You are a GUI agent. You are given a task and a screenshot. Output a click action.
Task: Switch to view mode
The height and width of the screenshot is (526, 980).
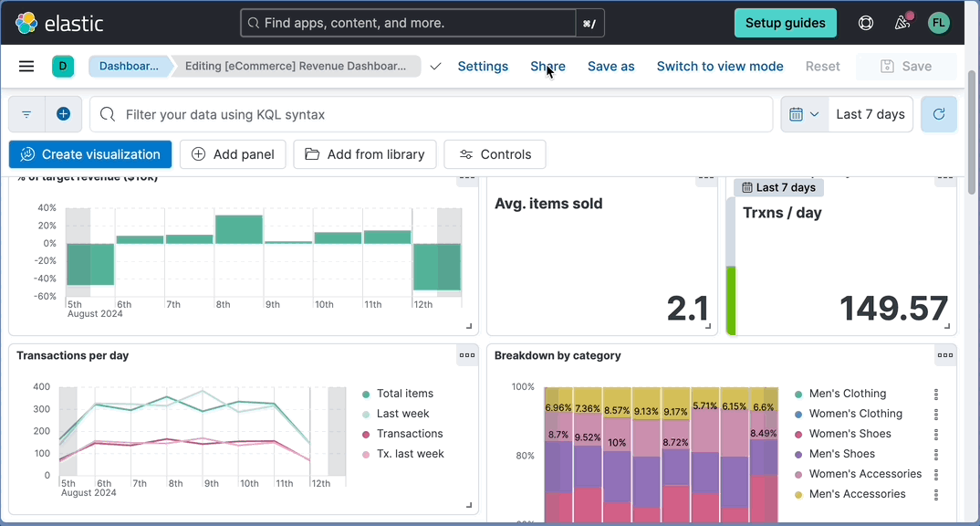pos(719,67)
